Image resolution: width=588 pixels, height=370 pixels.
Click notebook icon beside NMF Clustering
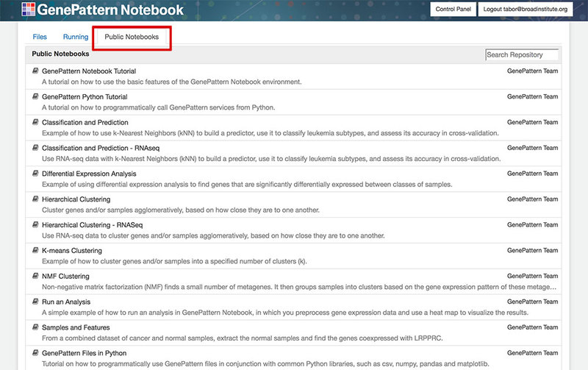coord(35,276)
